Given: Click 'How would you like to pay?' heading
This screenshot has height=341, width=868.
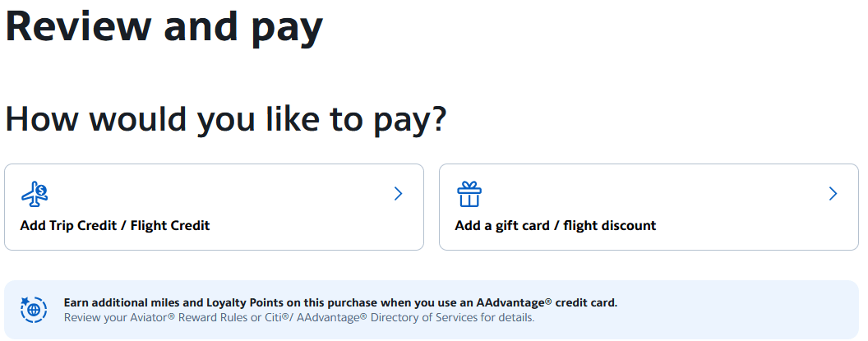Looking at the screenshot, I should coord(226,119).
